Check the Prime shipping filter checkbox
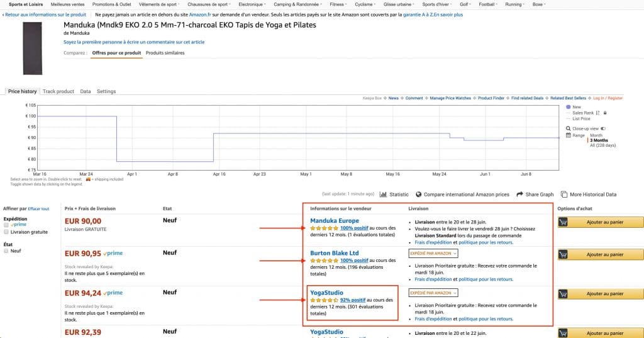This screenshot has height=338, width=644. [x=6, y=224]
